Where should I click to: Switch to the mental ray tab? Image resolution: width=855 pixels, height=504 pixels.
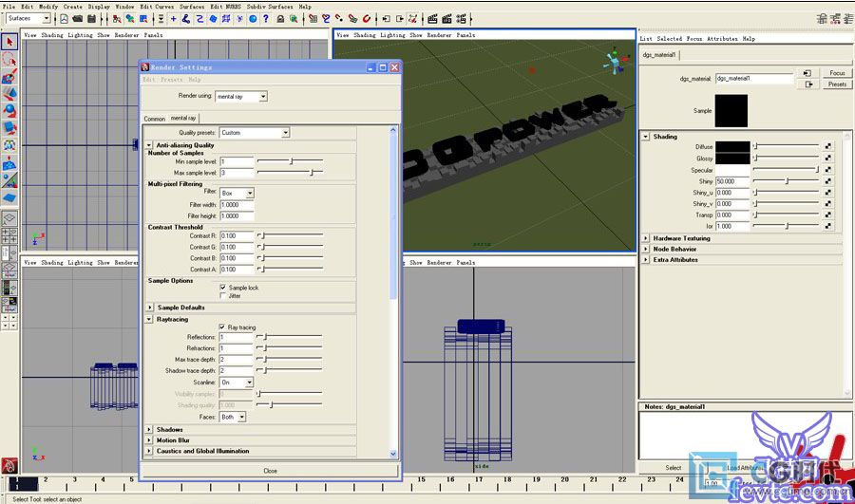(183, 119)
